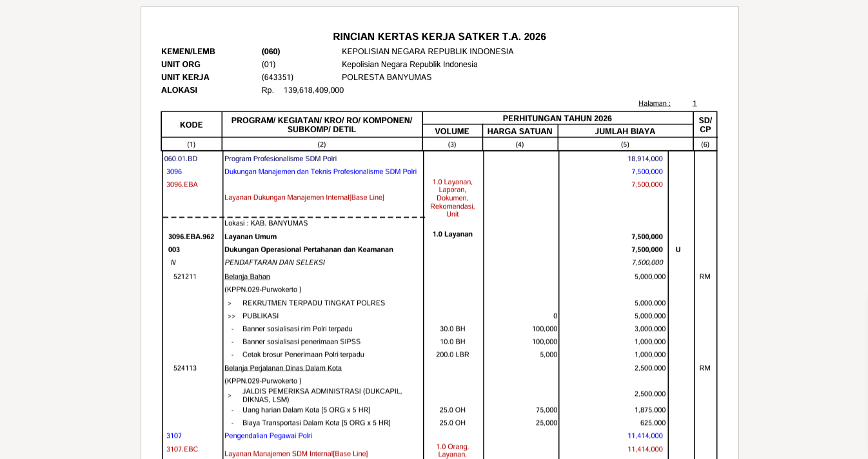Viewport: 868px width, 459px height.
Task: Select Banner sosialisasi rim Polri terpadu
Action: (297, 329)
